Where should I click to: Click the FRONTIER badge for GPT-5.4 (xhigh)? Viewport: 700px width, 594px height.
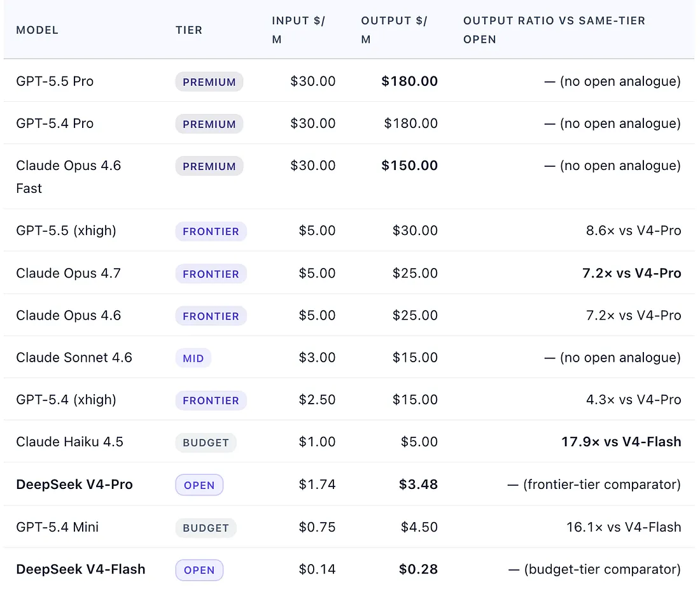click(211, 400)
